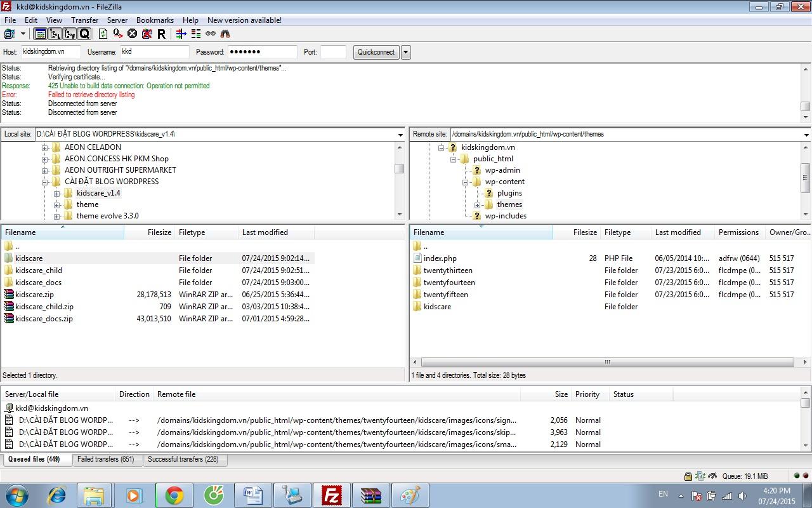812x508 pixels.
Task: Click the remote file list horizontal scrollbar
Action: click(606, 362)
